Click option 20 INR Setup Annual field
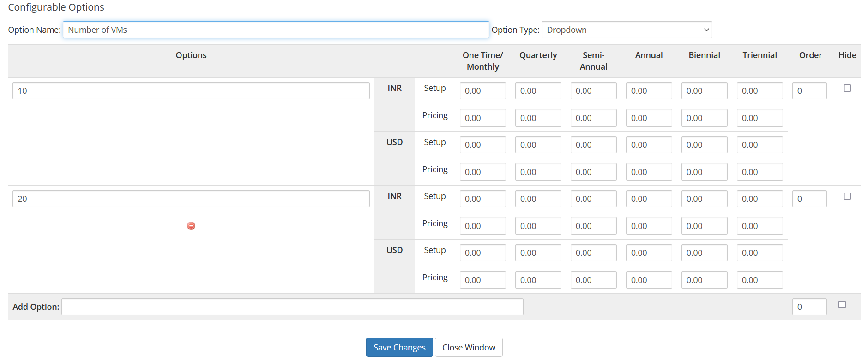This screenshot has height=362, width=868. point(649,199)
